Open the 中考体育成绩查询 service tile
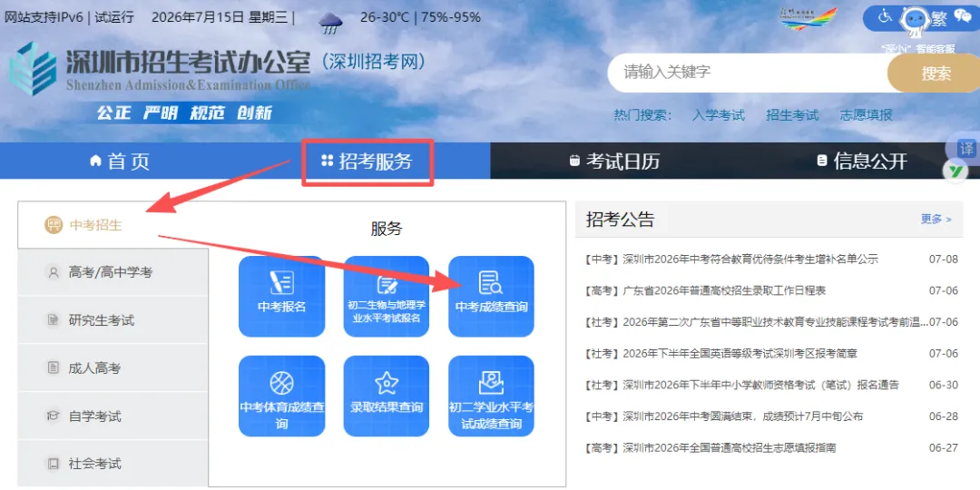This screenshot has height=490, width=980. [282, 397]
